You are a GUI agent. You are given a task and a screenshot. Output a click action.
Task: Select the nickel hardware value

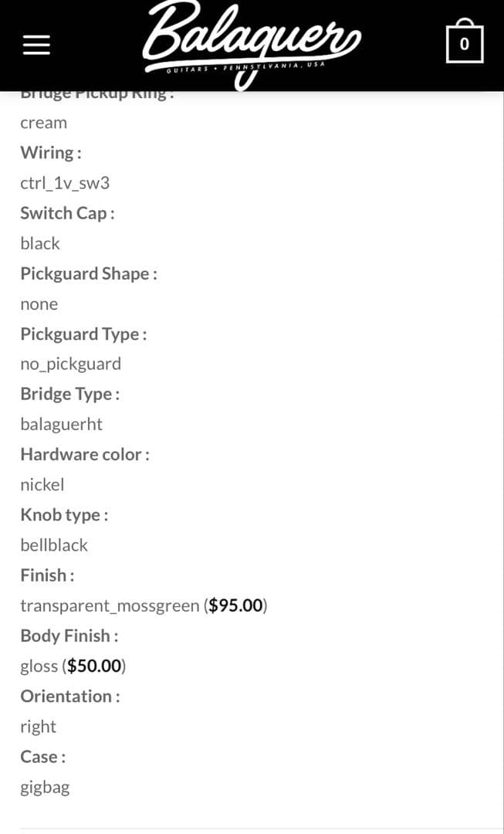tap(42, 485)
